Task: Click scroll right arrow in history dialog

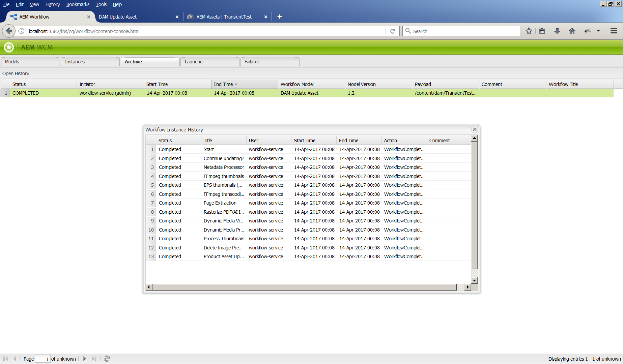Action: tap(467, 287)
